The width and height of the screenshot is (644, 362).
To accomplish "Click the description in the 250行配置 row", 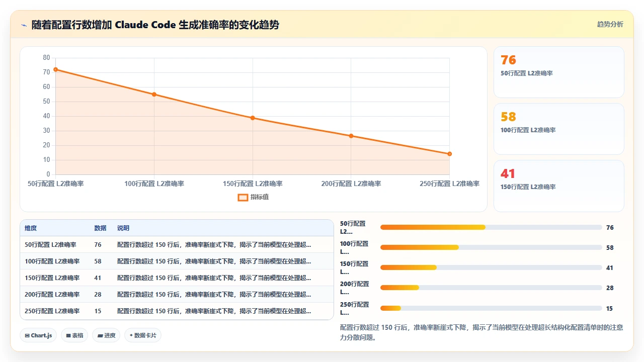I will pos(214,311).
